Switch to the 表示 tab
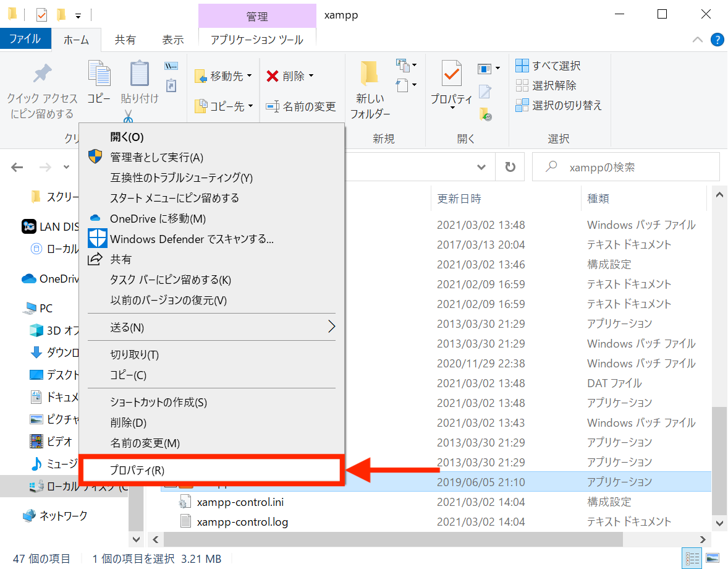Viewport: 728px width, 569px height. click(x=172, y=40)
